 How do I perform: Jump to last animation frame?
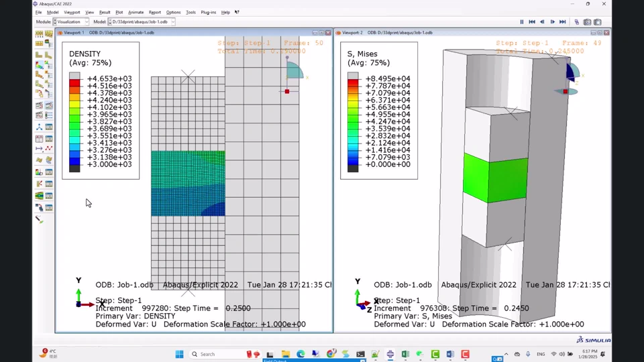(x=563, y=21)
